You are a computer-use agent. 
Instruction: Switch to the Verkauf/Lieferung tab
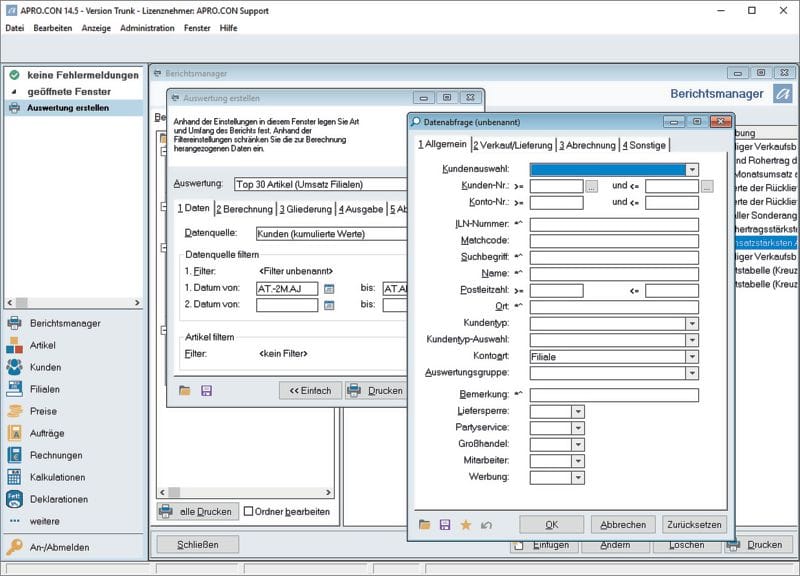pyautogui.click(x=512, y=145)
